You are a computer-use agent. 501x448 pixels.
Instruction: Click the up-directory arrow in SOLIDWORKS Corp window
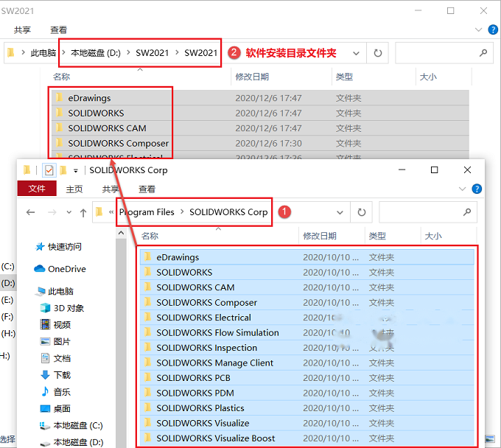point(83,212)
